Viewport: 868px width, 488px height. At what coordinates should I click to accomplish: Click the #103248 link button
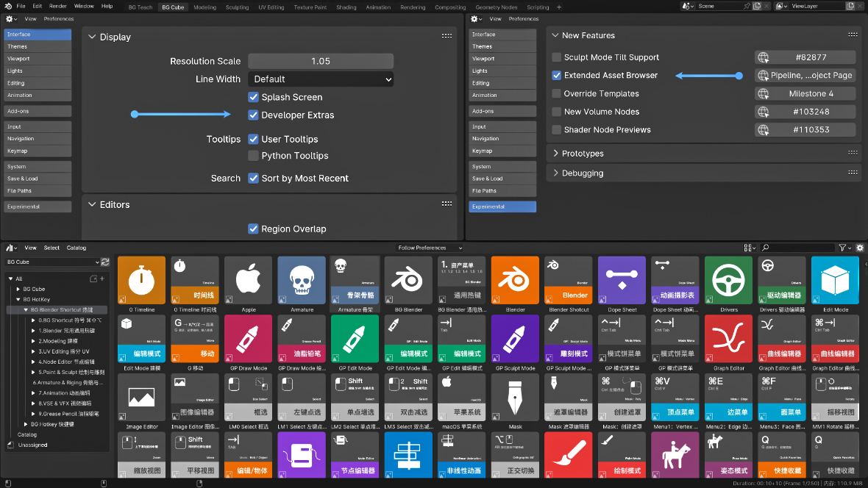click(x=805, y=112)
